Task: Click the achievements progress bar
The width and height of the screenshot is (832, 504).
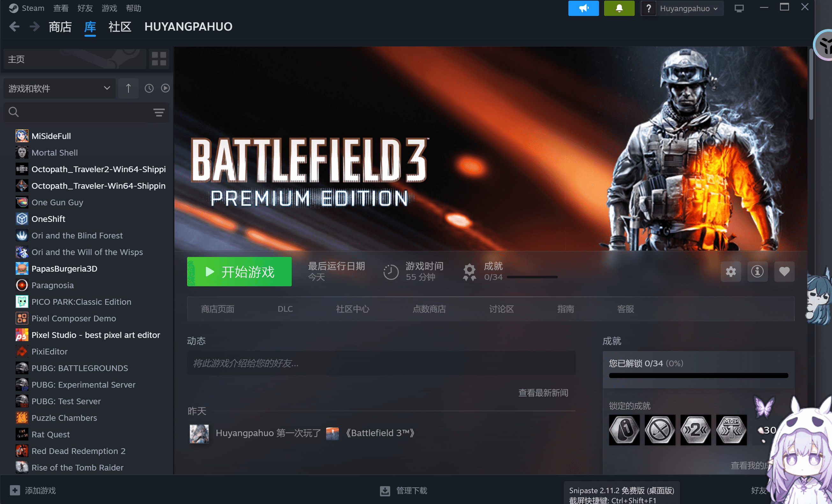Action: [x=698, y=376]
